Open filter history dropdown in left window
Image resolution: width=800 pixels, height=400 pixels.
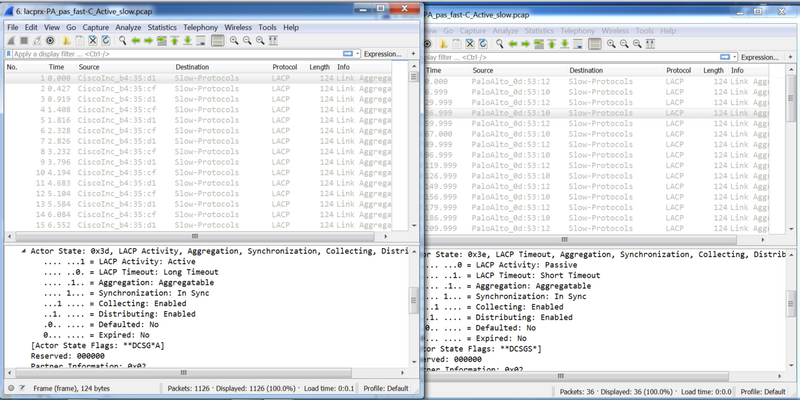tap(357, 54)
